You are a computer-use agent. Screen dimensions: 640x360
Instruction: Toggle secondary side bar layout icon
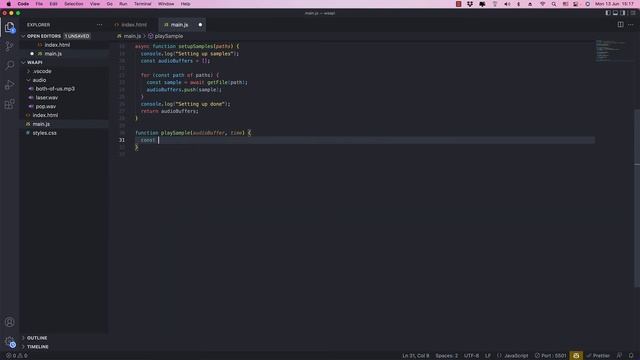tap(623, 13)
